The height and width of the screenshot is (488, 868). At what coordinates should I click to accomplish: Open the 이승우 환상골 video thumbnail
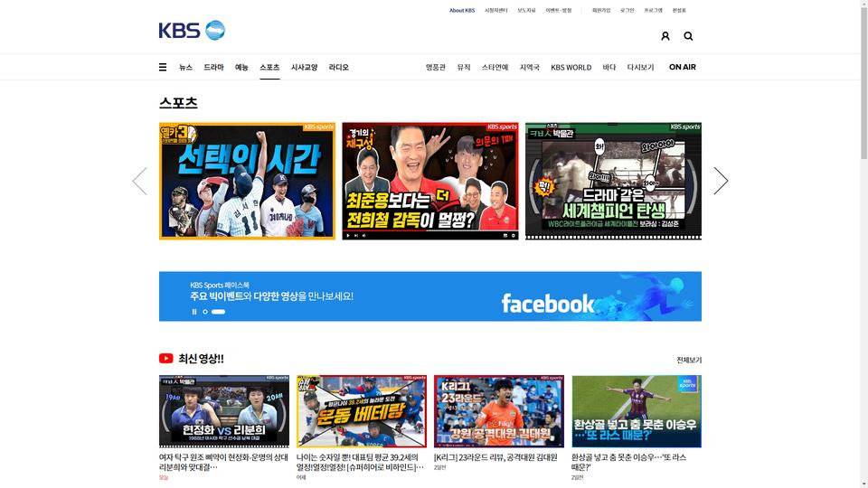637,411
